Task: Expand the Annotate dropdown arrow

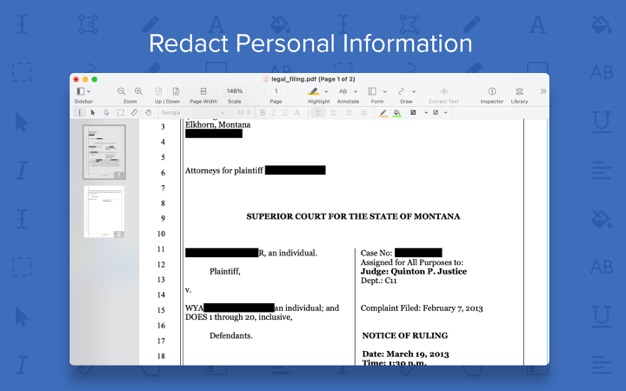Action: tap(356, 91)
